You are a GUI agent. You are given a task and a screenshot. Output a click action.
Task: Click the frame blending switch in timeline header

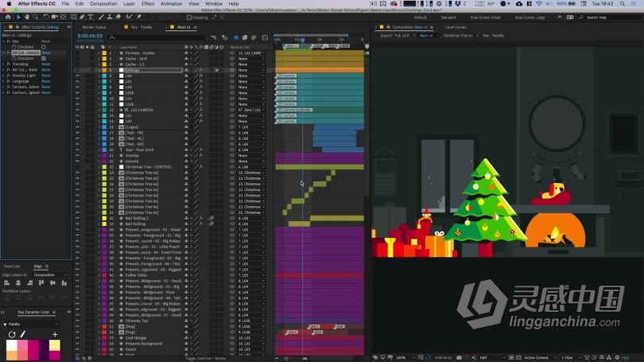245,38
